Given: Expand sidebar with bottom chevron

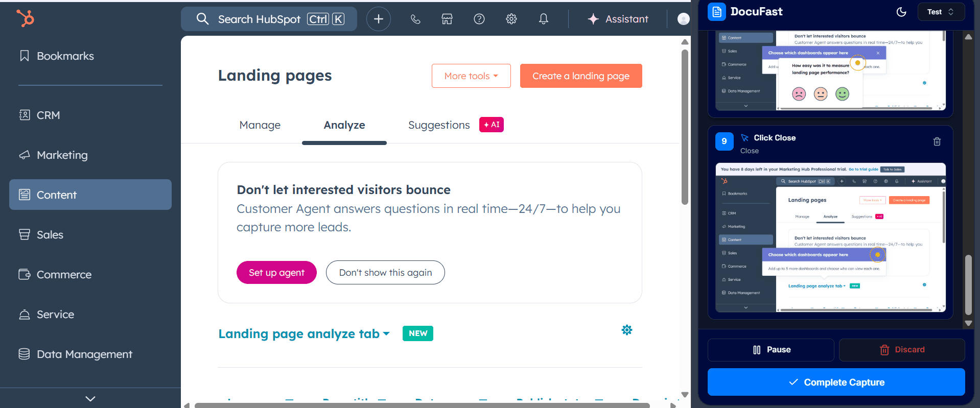Looking at the screenshot, I should 90,398.
